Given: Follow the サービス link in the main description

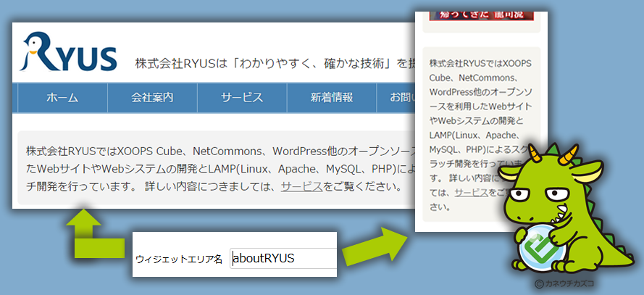Looking at the screenshot, I should [301, 187].
